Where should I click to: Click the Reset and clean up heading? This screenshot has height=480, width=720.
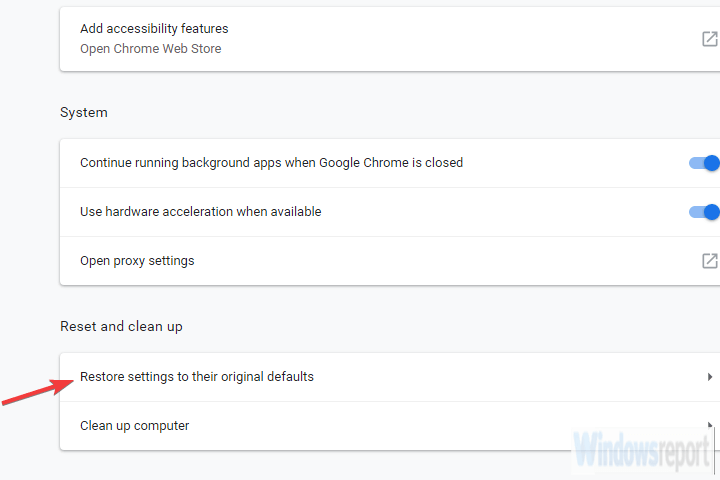tap(121, 326)
